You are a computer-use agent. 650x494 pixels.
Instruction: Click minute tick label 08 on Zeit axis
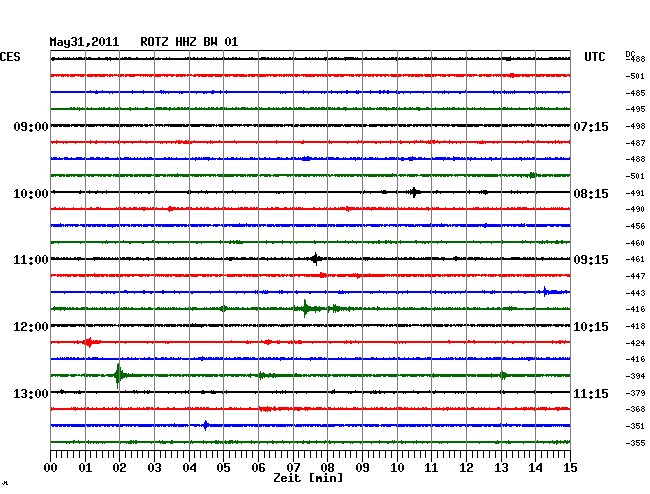click(327, 467)
